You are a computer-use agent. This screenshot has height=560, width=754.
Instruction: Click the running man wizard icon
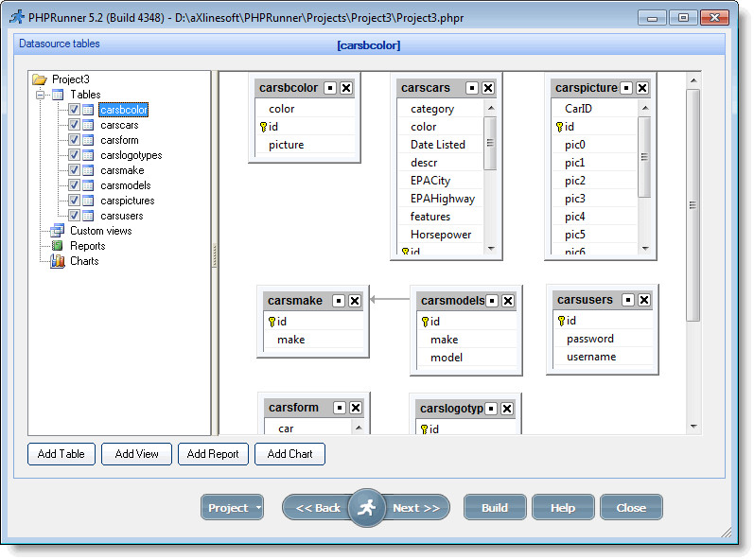(x=366, y=508)
